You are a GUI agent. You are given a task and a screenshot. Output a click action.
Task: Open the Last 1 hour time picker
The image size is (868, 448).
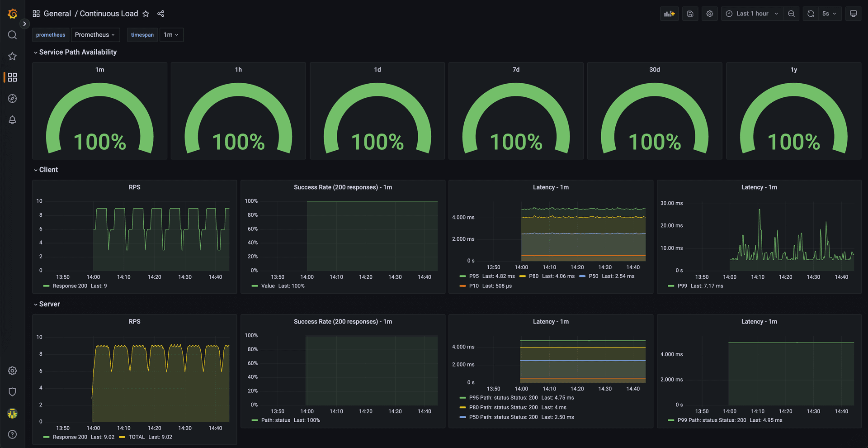coord(752,14)
